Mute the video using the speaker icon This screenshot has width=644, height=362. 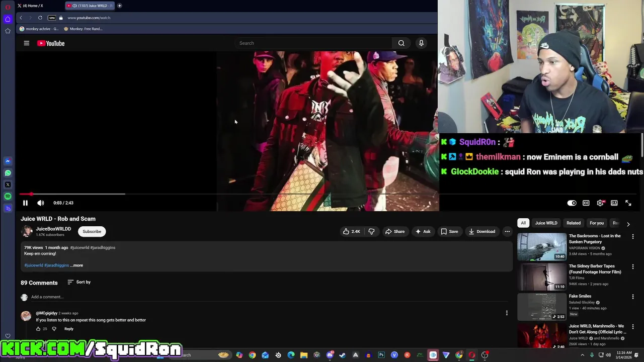click(41, 203)
